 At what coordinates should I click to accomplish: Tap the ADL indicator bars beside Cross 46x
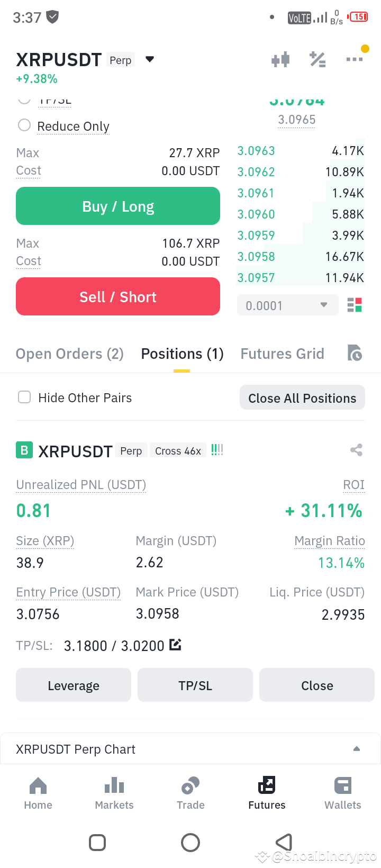point(217,450)
